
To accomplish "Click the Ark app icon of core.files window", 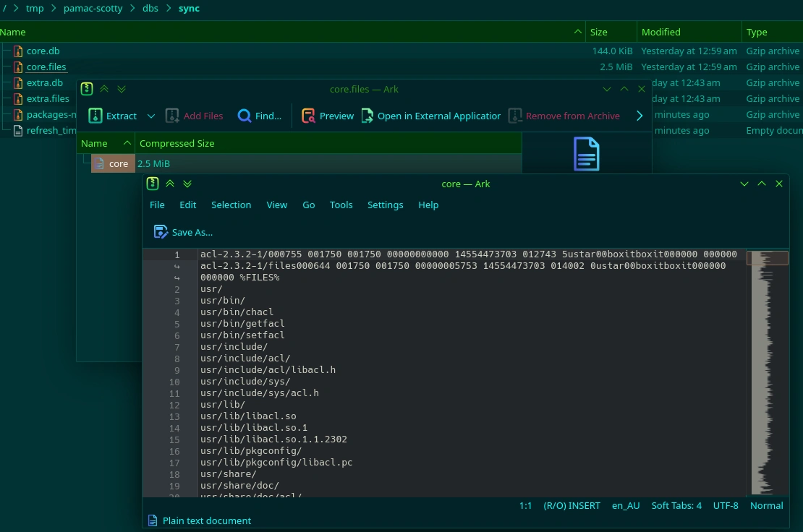I will click(x=87, y=89).
